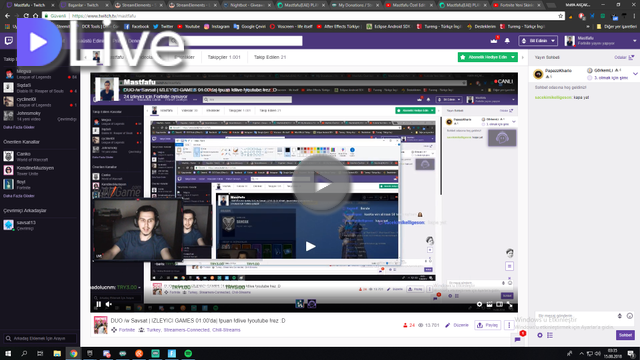The width and height of the screenshot is (640, 360).
Task: Open the Facebook bookmark
Action: tap(136, 27)
